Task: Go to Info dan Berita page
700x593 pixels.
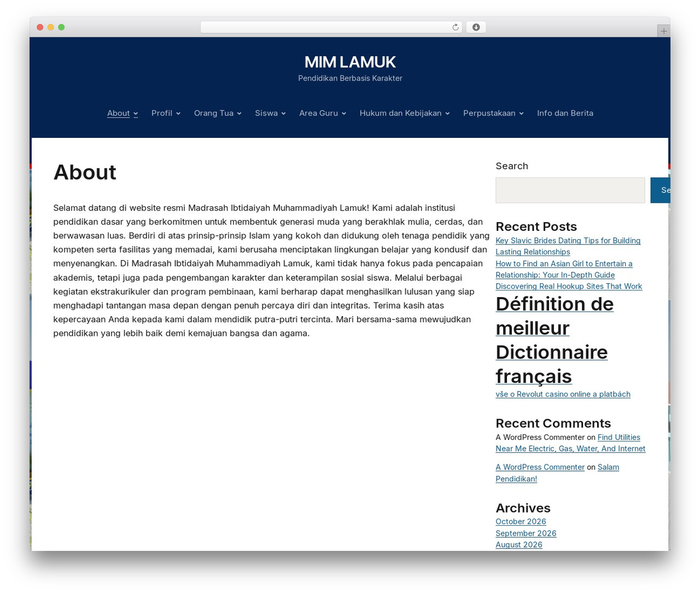Action: pyautogui.click(x=565, y=113)
